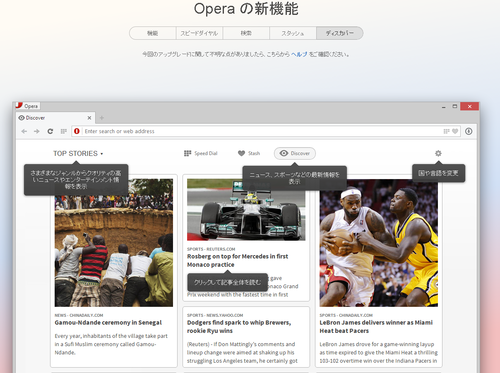Open the Stash view button

[x=249, y=153]
